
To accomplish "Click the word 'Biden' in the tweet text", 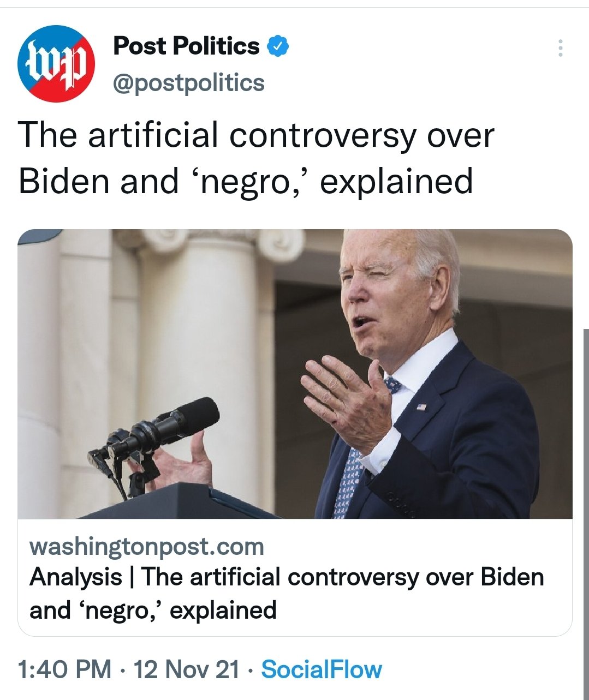I will coord(64,181).
